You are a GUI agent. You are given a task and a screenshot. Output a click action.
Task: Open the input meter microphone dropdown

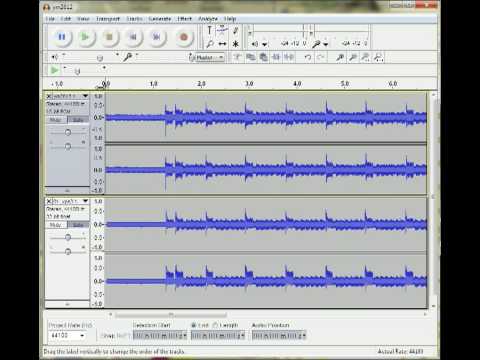[x=326, y=44]
